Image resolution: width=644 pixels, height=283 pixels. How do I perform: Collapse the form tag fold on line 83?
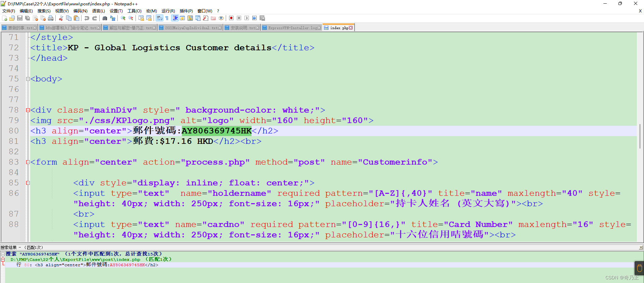click(x=28, y=162)
